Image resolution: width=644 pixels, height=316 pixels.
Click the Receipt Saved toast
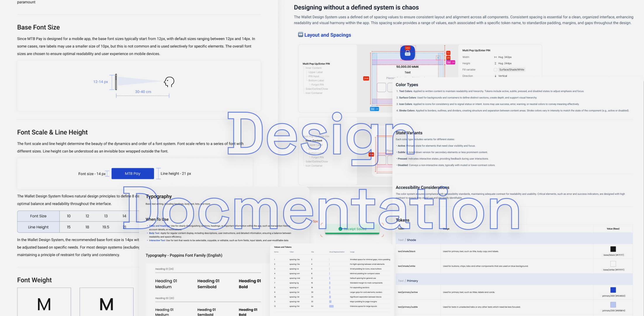pyautogui.click(x=352, y=229)
